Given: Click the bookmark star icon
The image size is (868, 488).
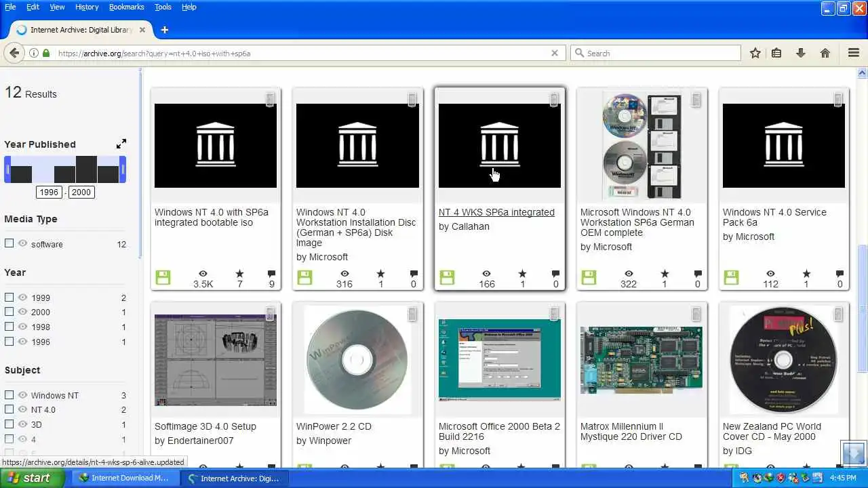Looking at the screenshot, I should click(x=755, y=53).
